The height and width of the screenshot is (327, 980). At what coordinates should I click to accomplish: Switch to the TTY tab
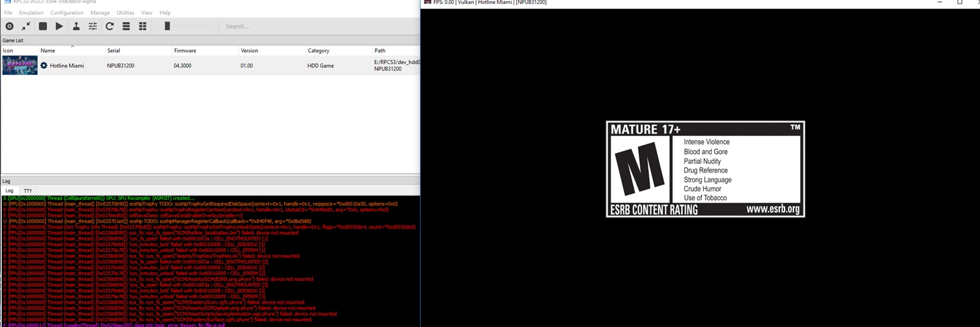[28, 191]
